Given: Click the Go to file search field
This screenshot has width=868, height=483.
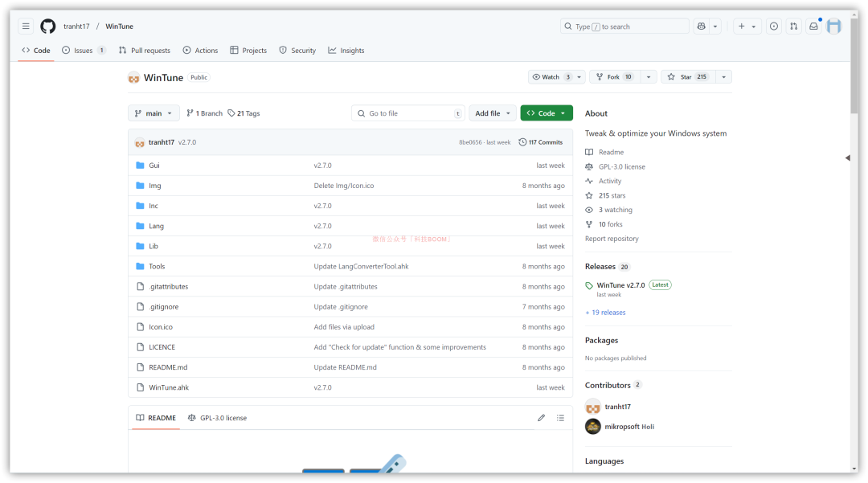Looking at the screenshot, I should click(408, 113).
